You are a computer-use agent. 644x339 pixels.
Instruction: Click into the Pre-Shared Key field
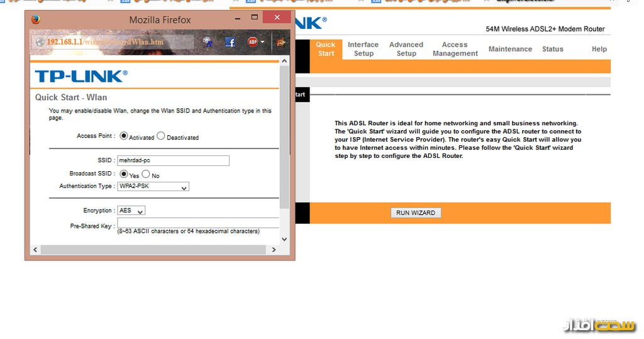197,223
